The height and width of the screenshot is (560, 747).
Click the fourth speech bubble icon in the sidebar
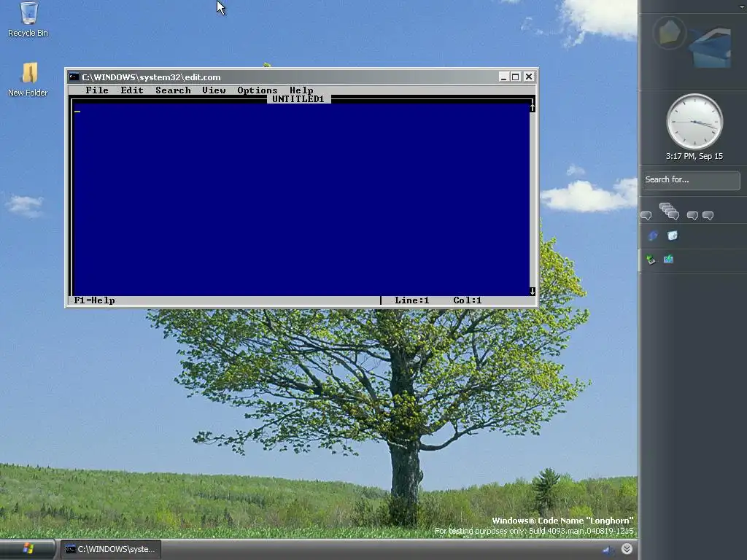[x=708, y=216]
